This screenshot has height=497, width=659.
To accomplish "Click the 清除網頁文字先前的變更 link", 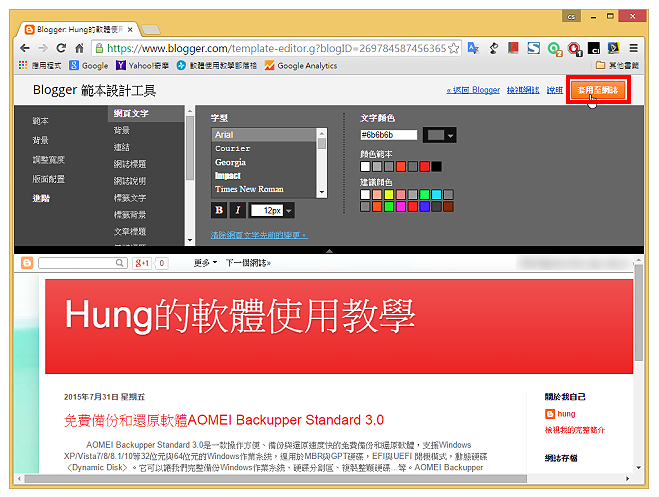I will (x=259, y=235).
